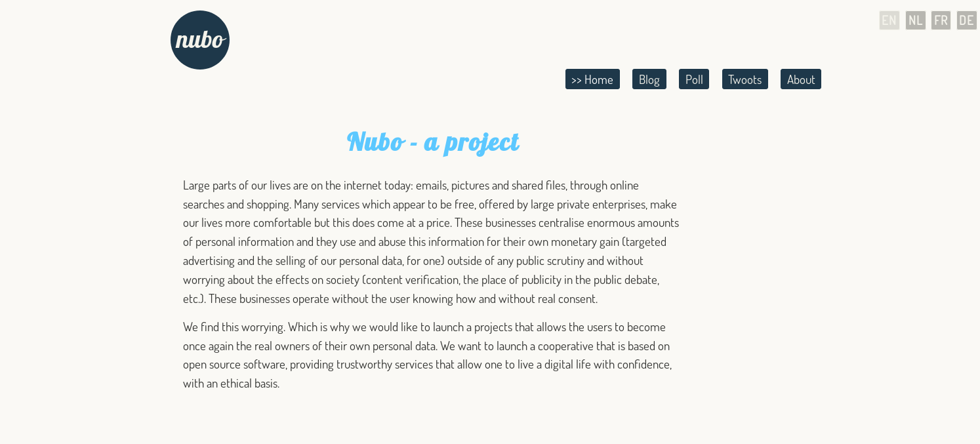Viewport: 980px width, 444px height.
Task: Switch site language to NL
Action: (x=916, y=20)
